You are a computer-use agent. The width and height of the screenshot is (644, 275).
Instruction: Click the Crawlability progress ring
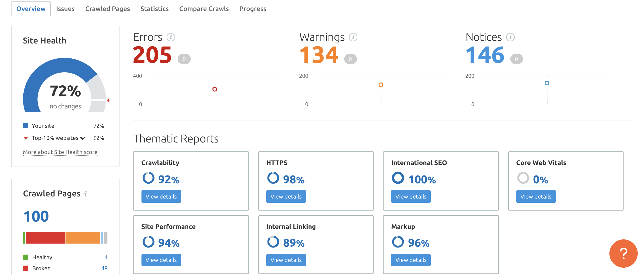(149, 179)
